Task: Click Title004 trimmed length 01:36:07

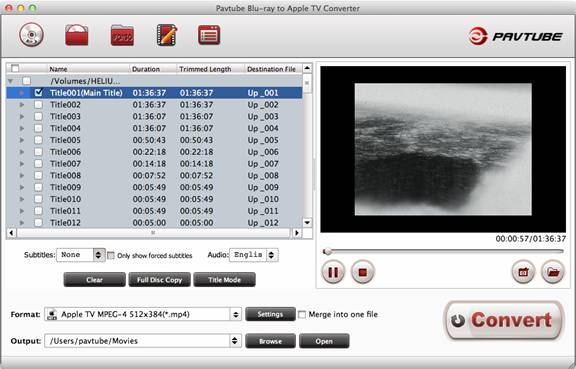Action: (196, 128)
